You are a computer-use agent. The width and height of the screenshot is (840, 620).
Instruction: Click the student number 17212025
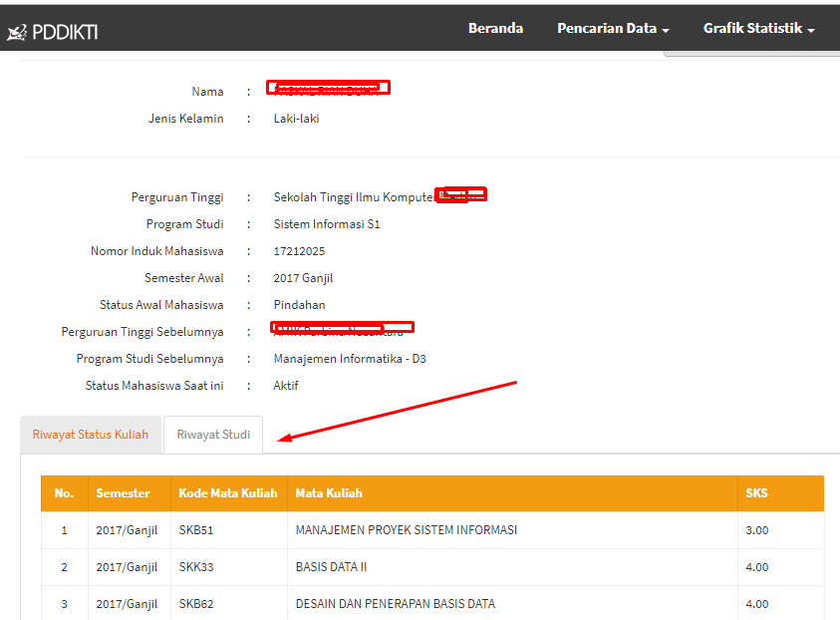pyautogui.click(x=300, y=251)
